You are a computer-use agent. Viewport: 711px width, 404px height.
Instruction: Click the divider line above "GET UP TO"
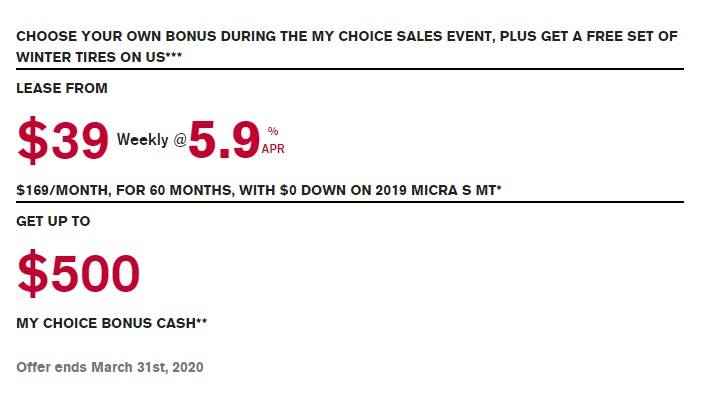[x=350, y=202]
